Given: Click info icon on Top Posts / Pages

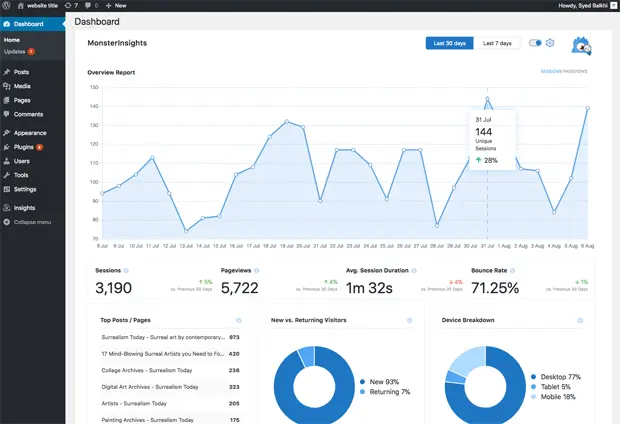Looking at the screenshot, I should pyautogui.click(x=239, y=321).
